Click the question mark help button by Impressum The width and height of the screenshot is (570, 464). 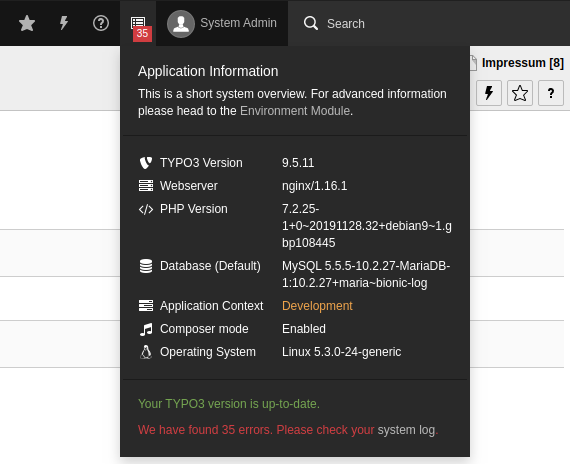(551, 93)
